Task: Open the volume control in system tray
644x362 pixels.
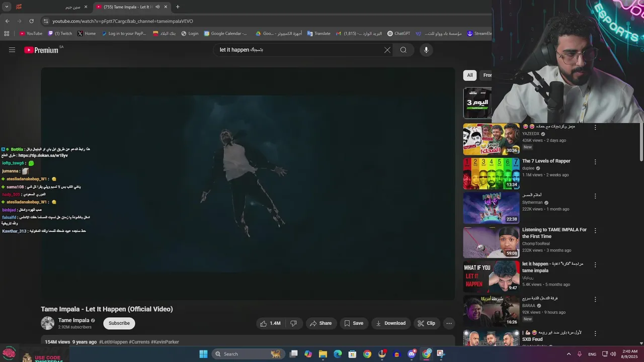Action: 613,354
